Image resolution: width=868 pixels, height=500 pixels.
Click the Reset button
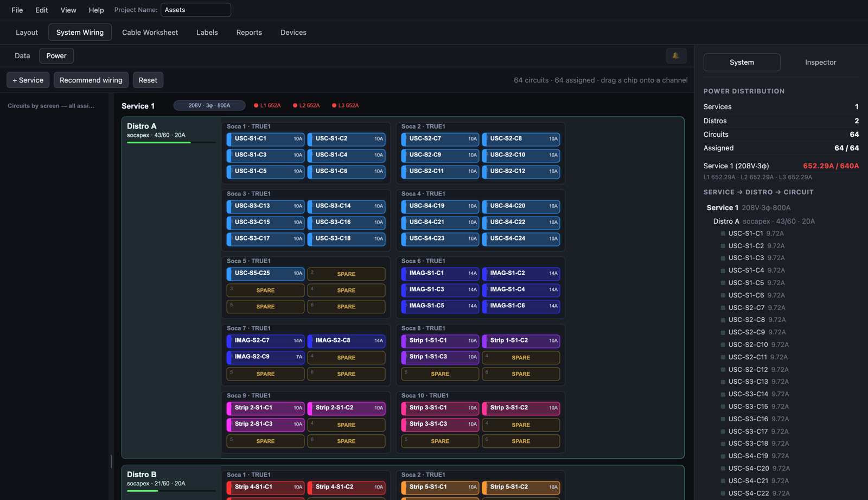pyautogui.click(x=148, y=80)
